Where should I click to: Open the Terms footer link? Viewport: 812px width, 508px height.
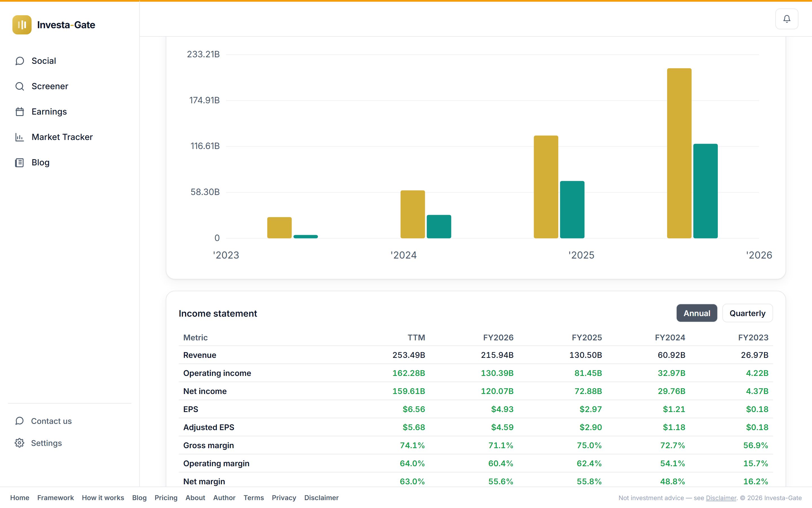(x=254, y=498)
